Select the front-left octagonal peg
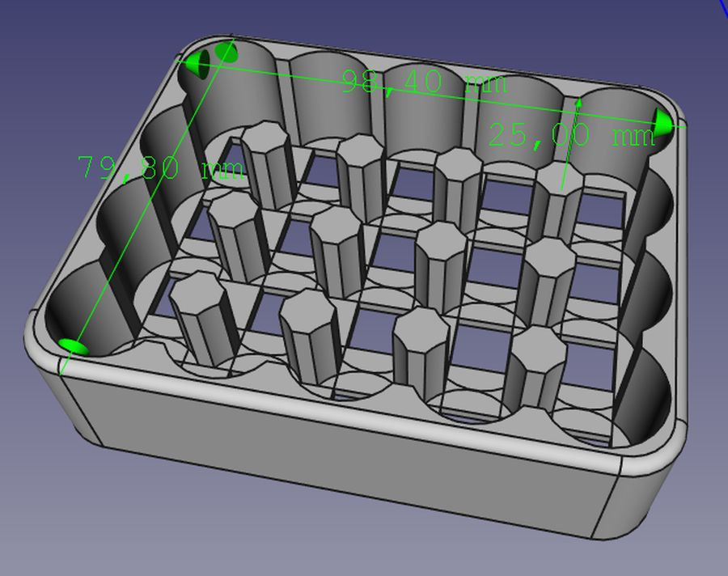Screen dimensions: 728x576 coord(198,316)
